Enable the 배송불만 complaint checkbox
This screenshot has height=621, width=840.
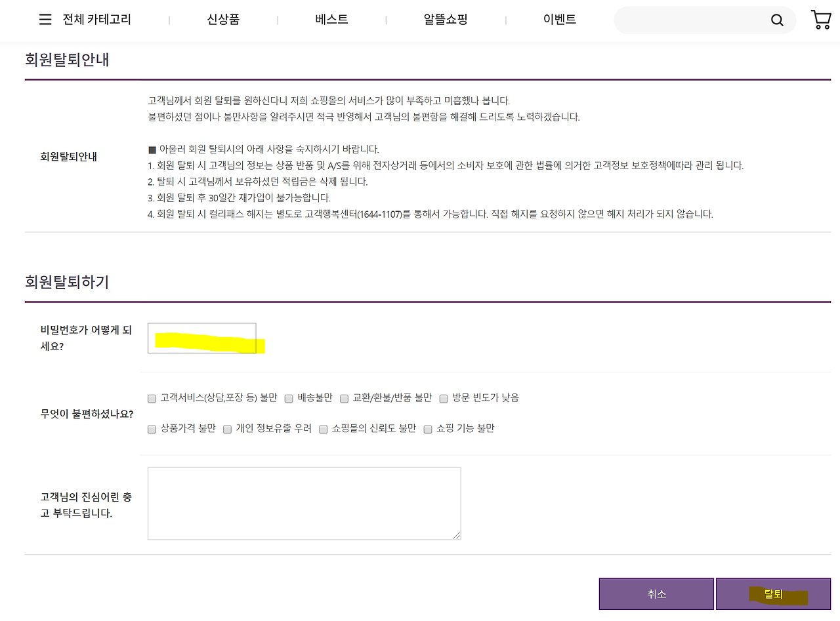(289, 398)
